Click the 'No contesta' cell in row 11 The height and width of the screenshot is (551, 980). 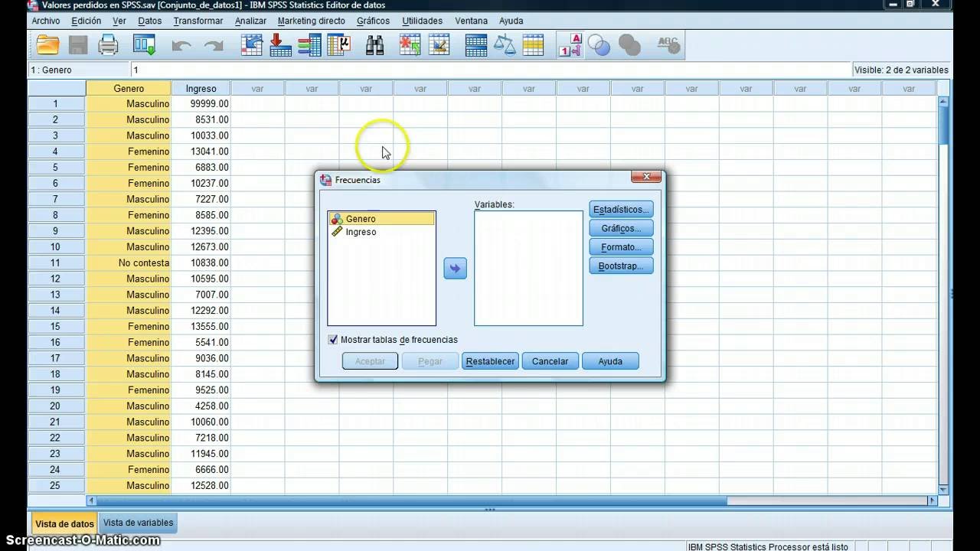click(x=129, y=262)
